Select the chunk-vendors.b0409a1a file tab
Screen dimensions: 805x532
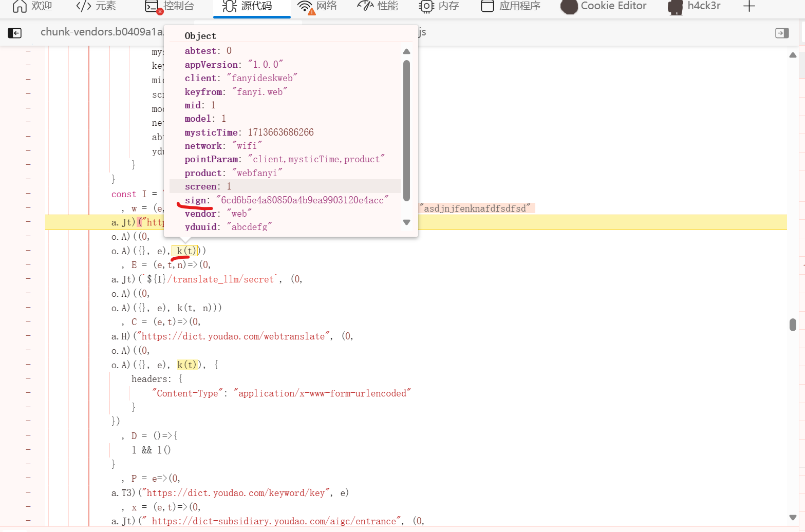tap(101, 32)
